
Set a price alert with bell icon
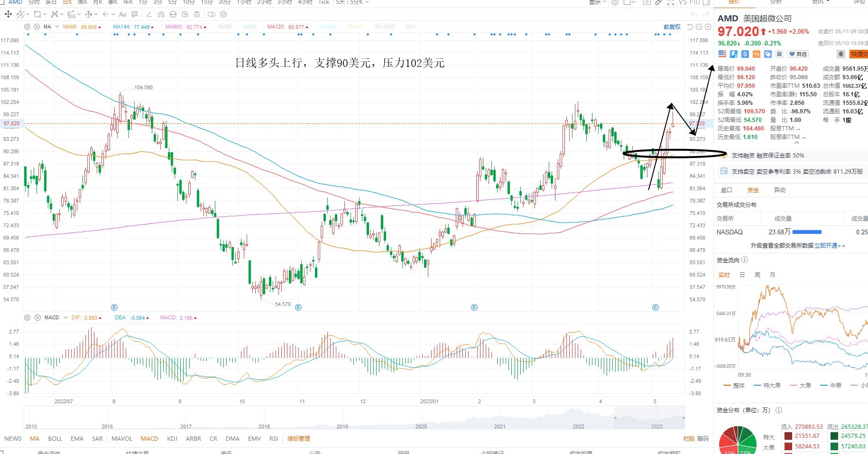coord(841,54)
